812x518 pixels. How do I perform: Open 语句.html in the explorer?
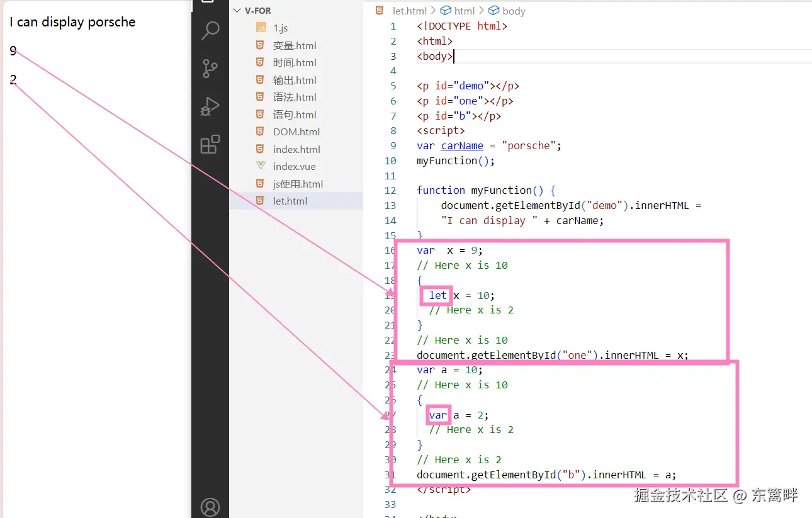[296, 115]
